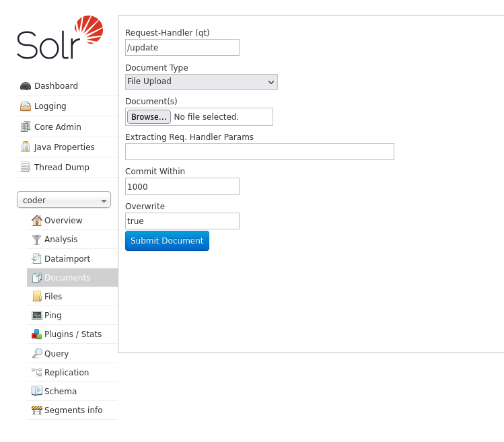This screenshot has width=504, height=442.
Task: Click the Dashboard gauge icon
Action: pyautogui.click(x=26, y=86)
